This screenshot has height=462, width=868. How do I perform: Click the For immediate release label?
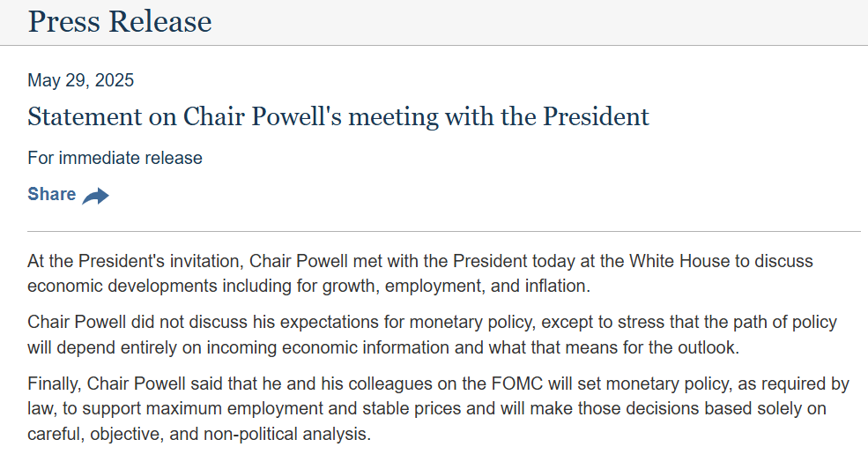[x=115, y=158]
